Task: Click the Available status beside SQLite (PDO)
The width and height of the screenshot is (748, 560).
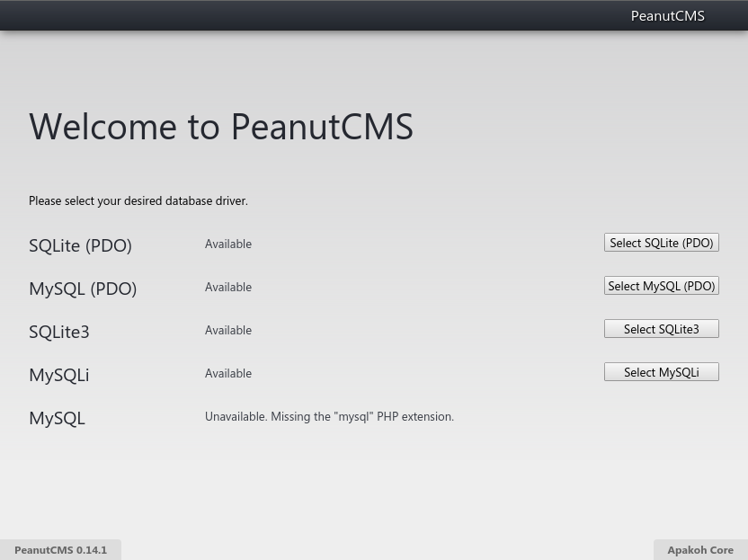Action: point(228,244)
